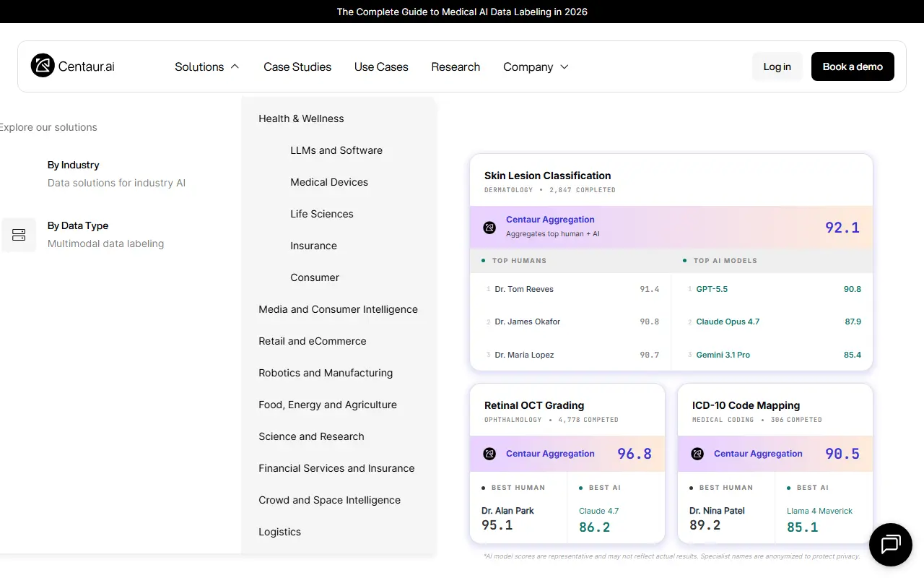Click the 85.1 score under Llama 4 Maverick
The height and width of the screenshot is (578, 924).
[x=802, y=527]
